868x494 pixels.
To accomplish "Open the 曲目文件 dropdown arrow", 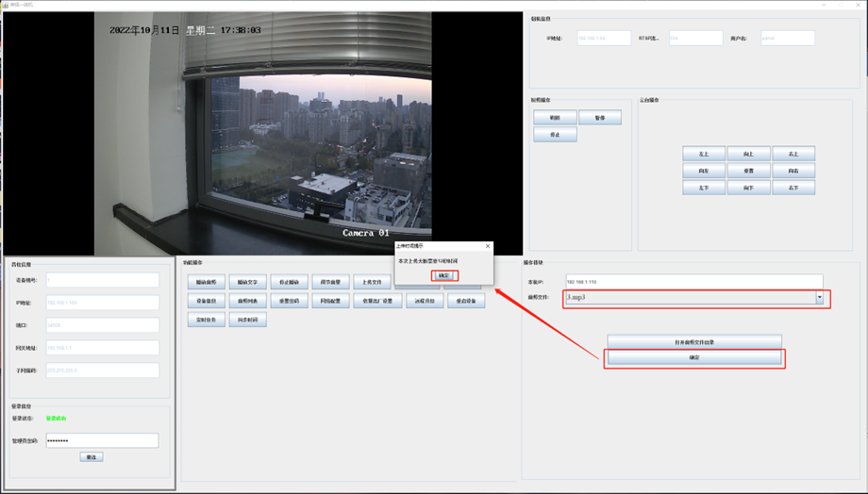I will [x=819, y=298].
